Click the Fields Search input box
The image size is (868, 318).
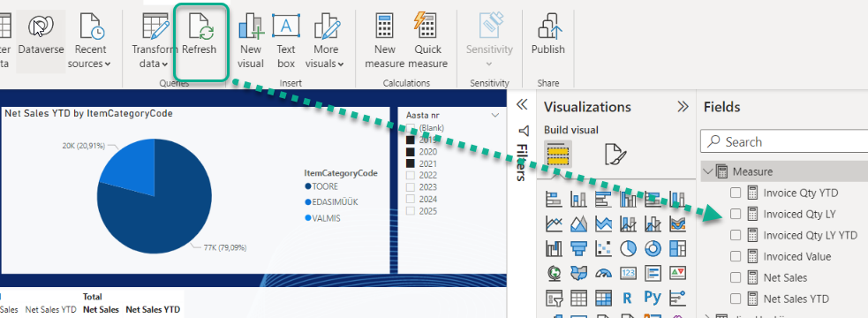[784, 142]
